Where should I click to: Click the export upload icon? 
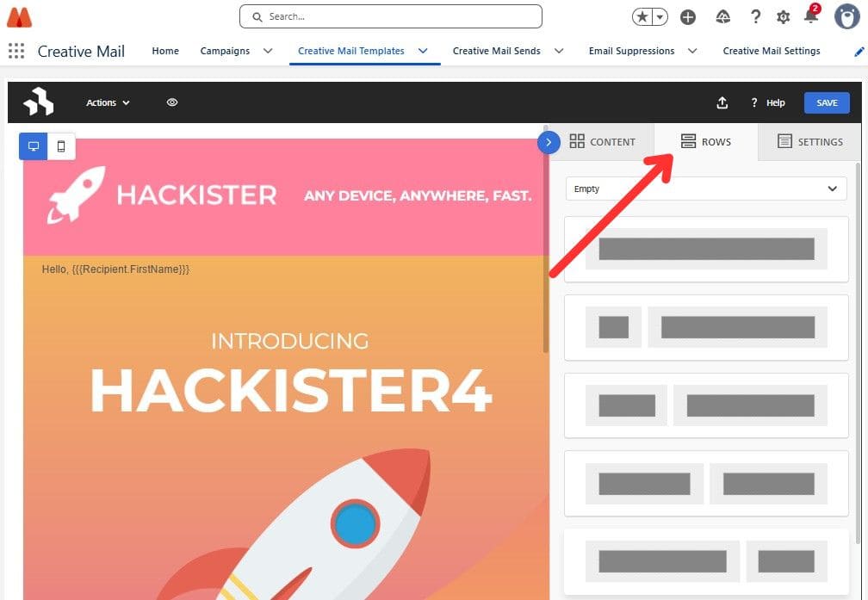click(x=722, y=102)
